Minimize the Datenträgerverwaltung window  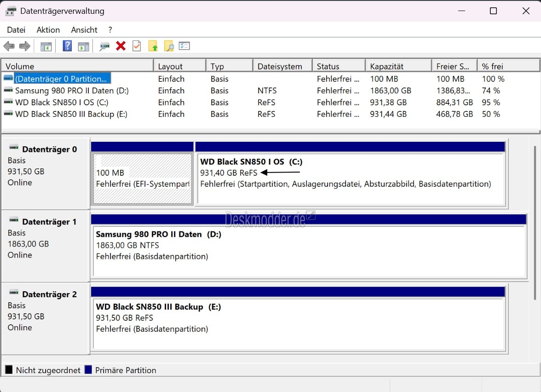[x=462, y=11]
